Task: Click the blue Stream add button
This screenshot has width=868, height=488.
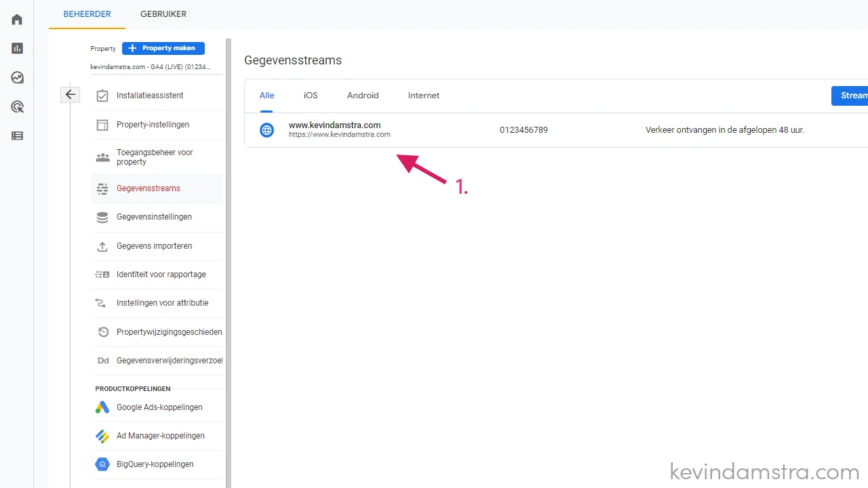Action: tap(850, 96)
